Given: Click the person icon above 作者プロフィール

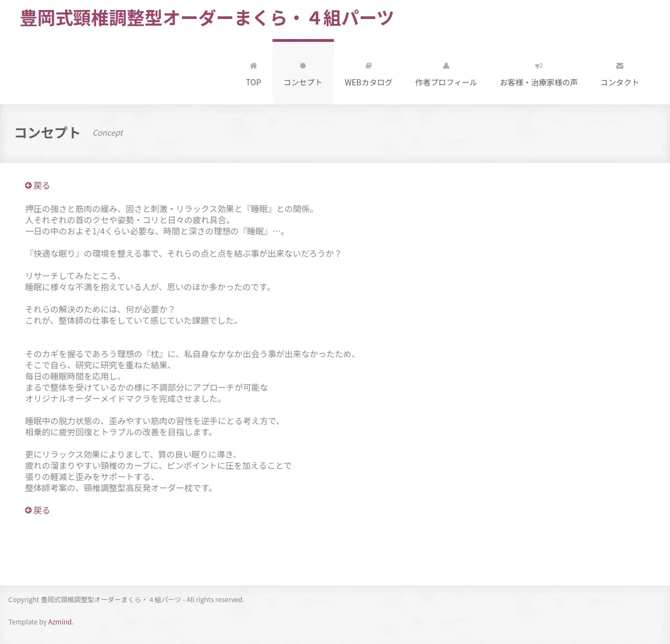Looking at the screenshot, I should pos(446,66).
